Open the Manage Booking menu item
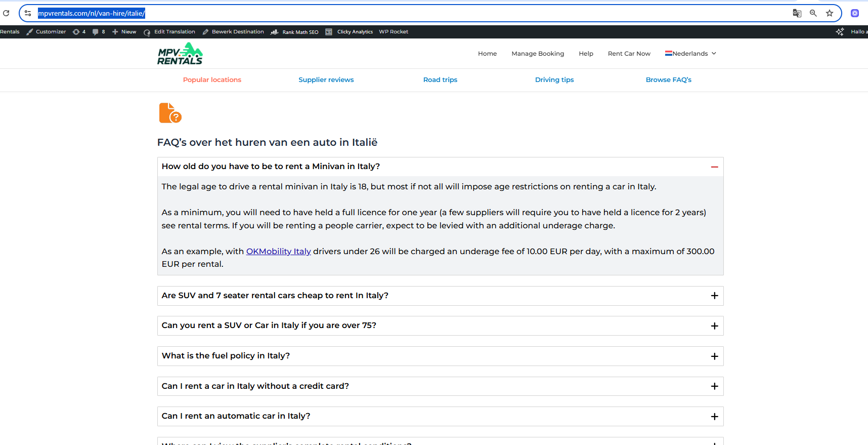Image resolution: width=868 pixels, height=445 pixels. 538,54
